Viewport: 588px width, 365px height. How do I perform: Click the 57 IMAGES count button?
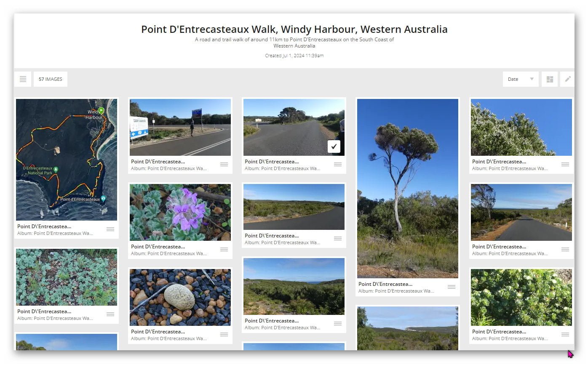pos(51,79)
